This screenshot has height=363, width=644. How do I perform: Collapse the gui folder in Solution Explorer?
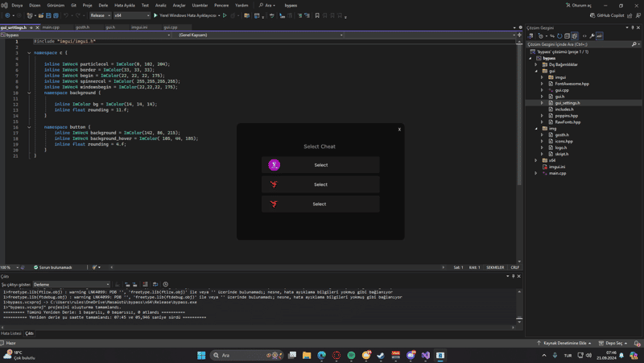click(536, 71)
